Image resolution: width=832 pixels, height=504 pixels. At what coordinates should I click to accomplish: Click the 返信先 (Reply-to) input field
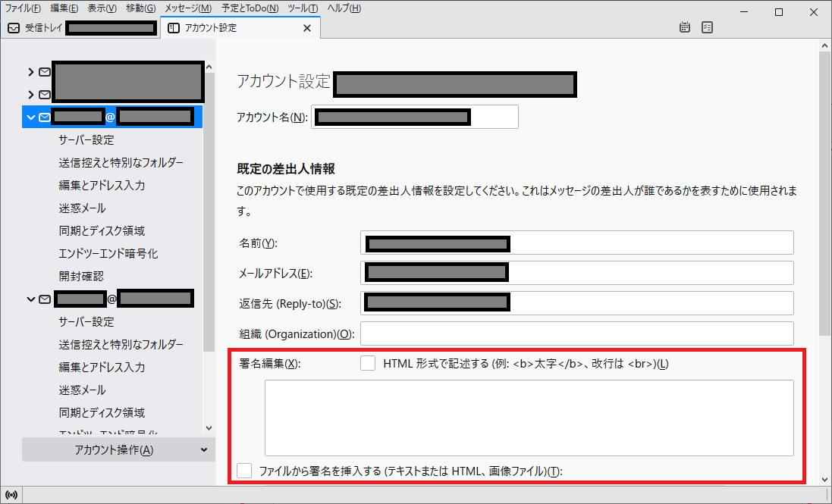pos(576,303)
